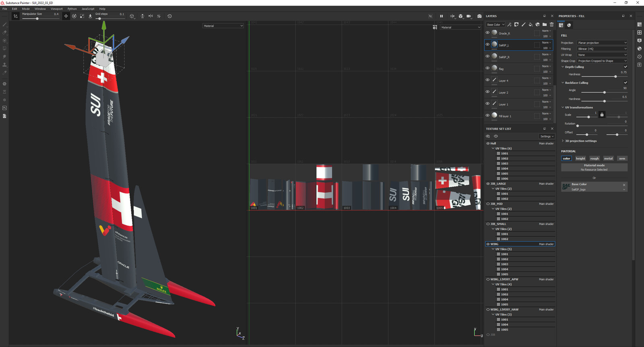Select the Smudge tool
This screenshot has width=644, height=347.
[4, 57]
